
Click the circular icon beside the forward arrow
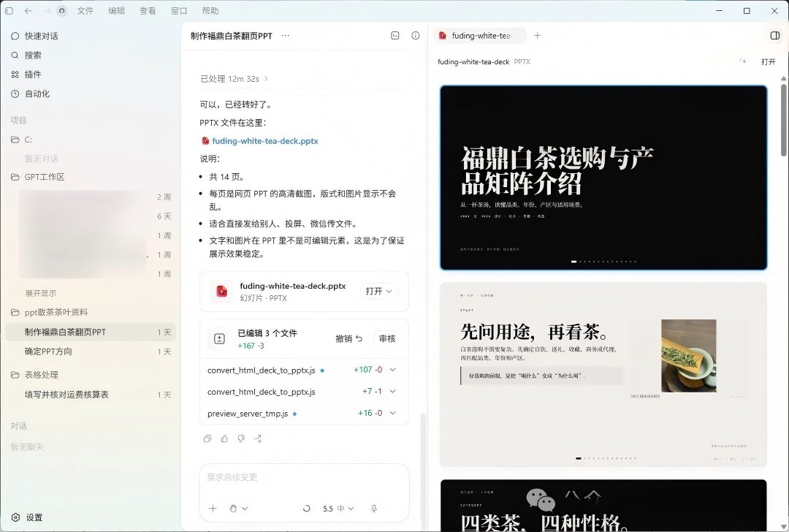point(62,10)
